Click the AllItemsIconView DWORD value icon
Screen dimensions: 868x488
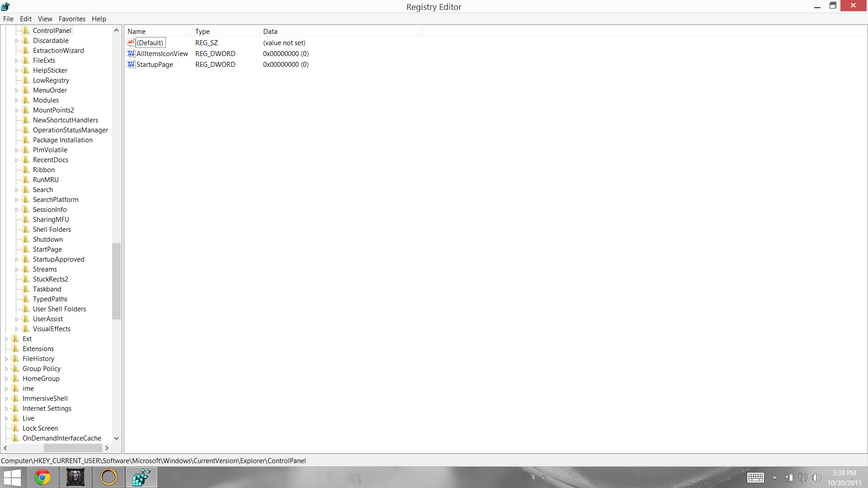(x=131, y=54)
